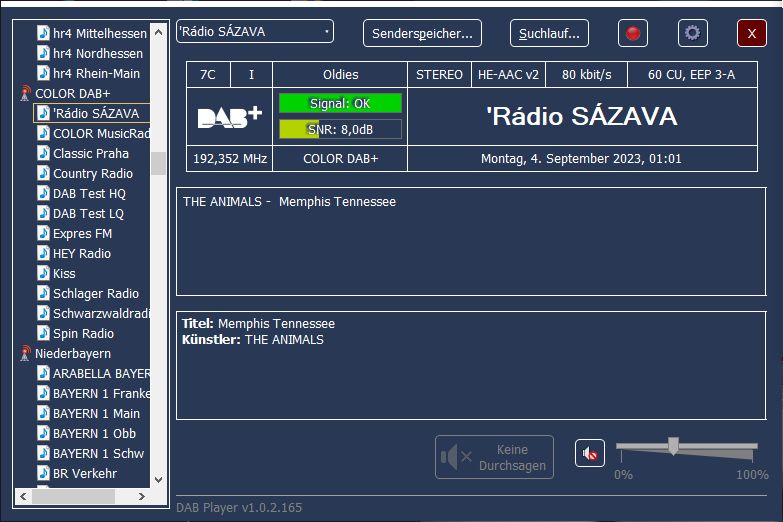Click the SNR: 8,0dB level bar

[x=340, y=129]
